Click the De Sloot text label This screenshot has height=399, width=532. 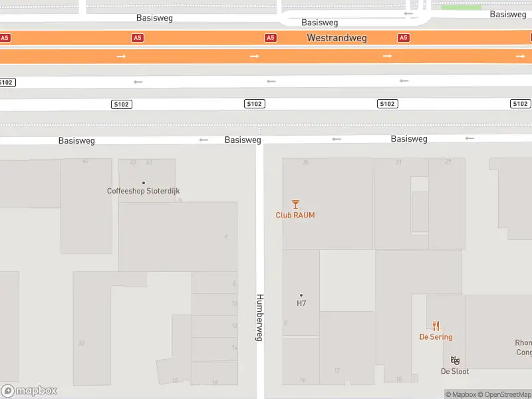click(x=455, y=371)
